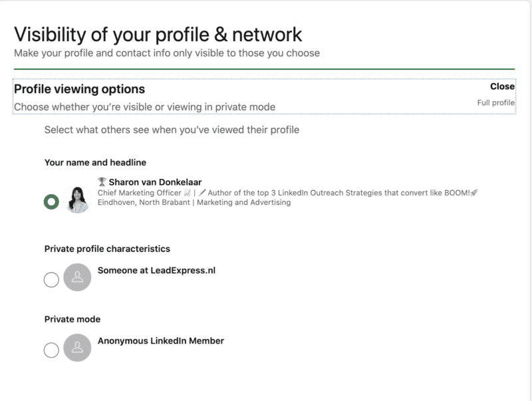Click Sharon van Donkelaar's profile photo
The height and width of the screenshot is (401, 532).
[78, 198]
